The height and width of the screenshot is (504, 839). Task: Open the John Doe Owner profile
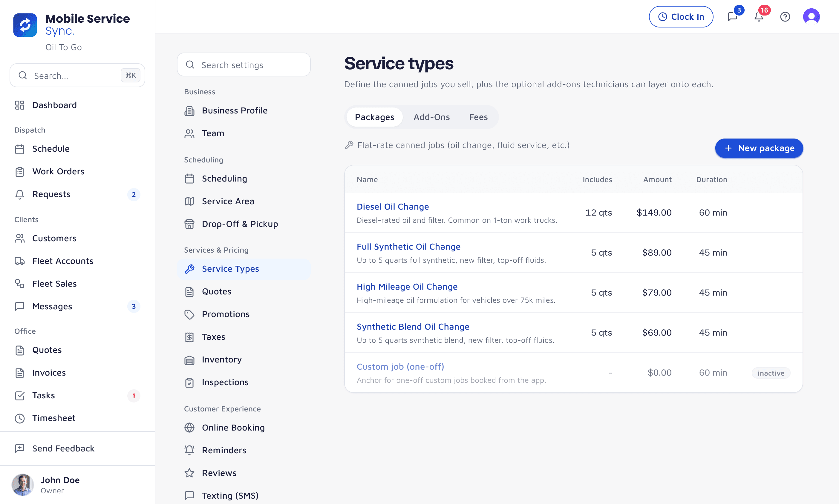coord(77,485)
